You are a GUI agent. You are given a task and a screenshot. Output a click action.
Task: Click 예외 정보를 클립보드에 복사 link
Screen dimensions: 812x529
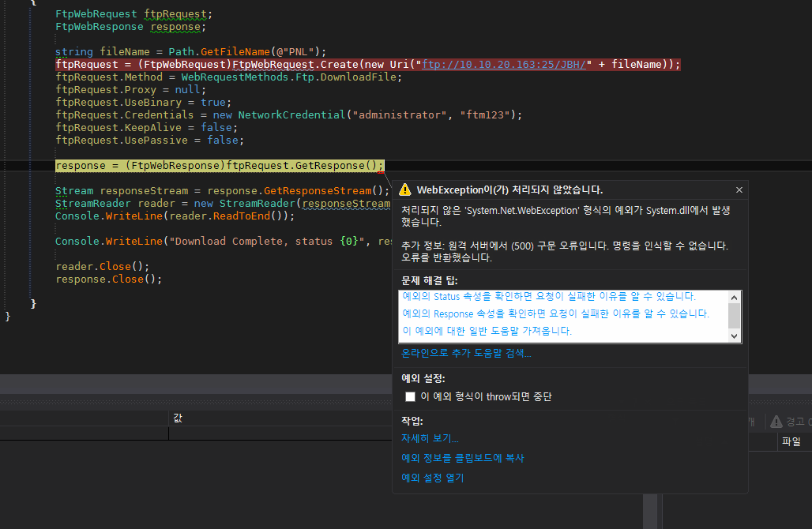click(x=462, y=458)
